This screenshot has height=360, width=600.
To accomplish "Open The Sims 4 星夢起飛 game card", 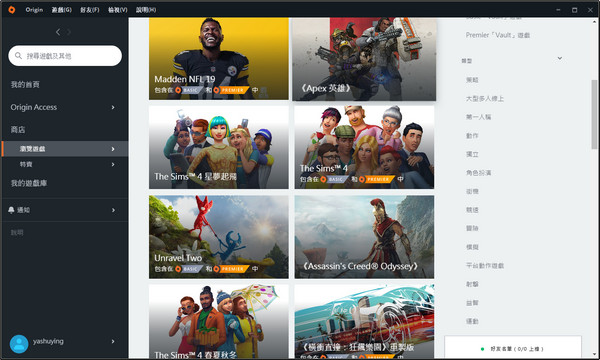I will tap(219, 147).
